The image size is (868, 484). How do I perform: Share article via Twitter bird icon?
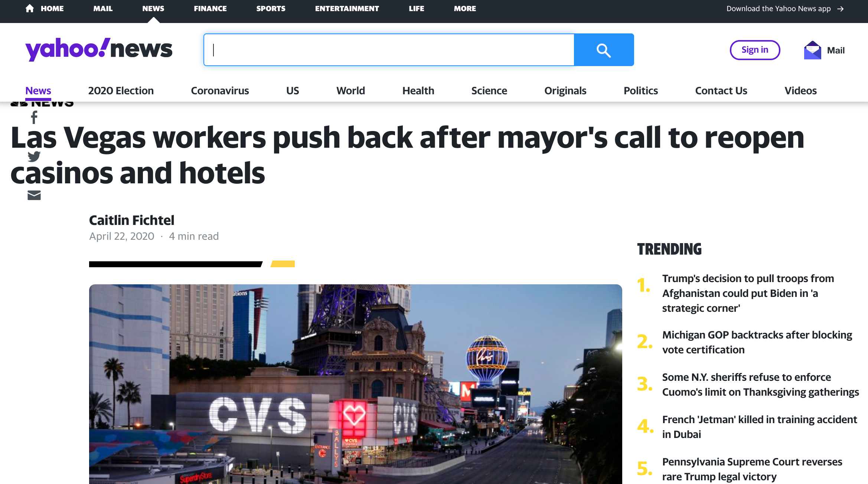click(x=34, y=156)
